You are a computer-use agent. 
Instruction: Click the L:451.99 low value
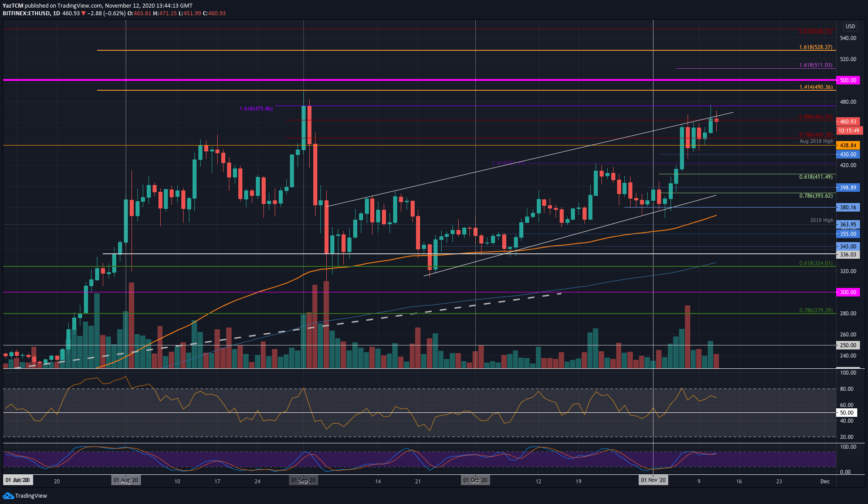point(190,13)
